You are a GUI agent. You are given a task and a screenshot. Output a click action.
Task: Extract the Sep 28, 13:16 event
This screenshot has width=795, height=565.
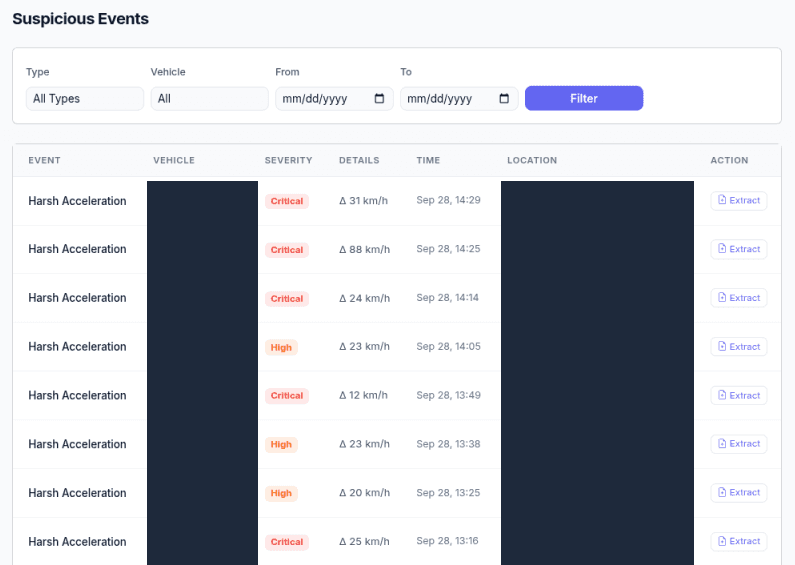[739, 541]
